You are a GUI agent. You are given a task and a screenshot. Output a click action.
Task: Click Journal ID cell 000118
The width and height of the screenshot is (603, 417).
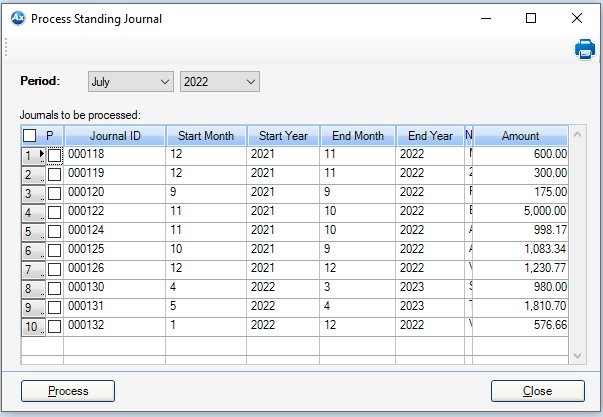click(x=115, y=156)
